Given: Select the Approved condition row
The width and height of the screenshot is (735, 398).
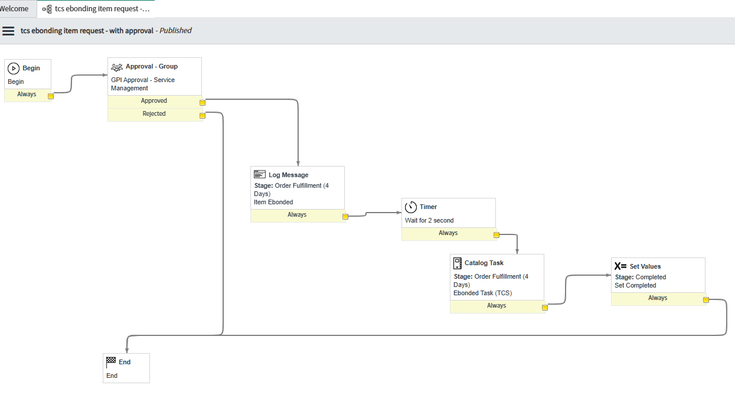Looking at the screenshot, I should click(x=154, y=101).
